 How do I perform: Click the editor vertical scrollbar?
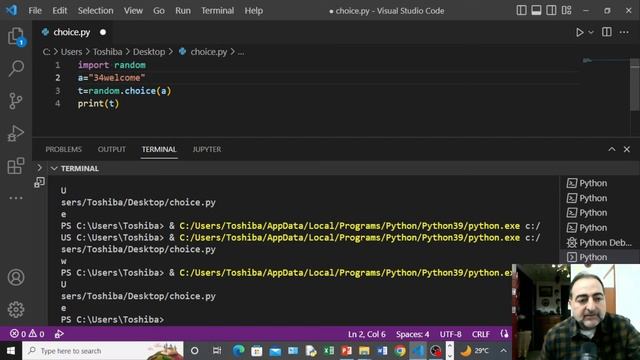(x=634, y=84)
